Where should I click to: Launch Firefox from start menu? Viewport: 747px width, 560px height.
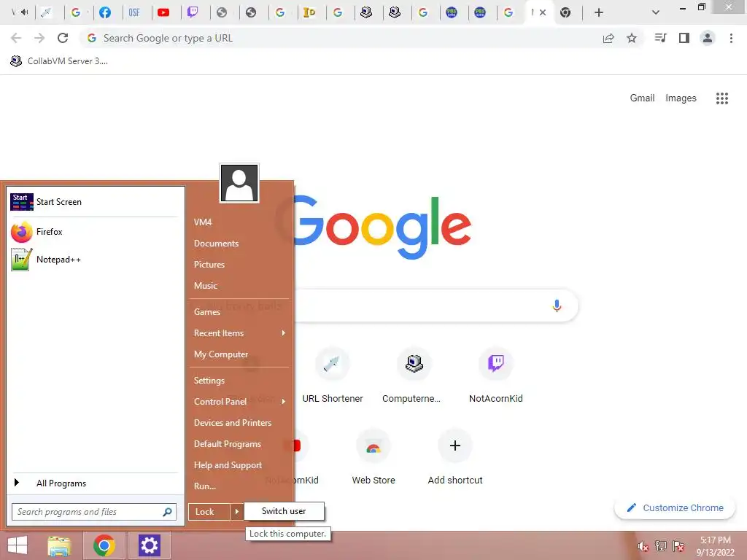pos(94,232)
